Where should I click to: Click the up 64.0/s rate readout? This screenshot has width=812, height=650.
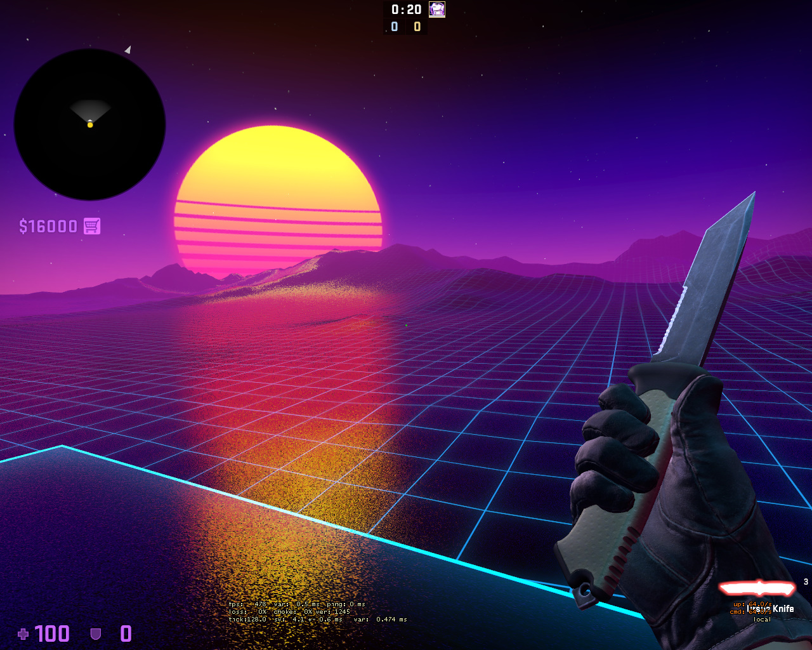(752, 604)
